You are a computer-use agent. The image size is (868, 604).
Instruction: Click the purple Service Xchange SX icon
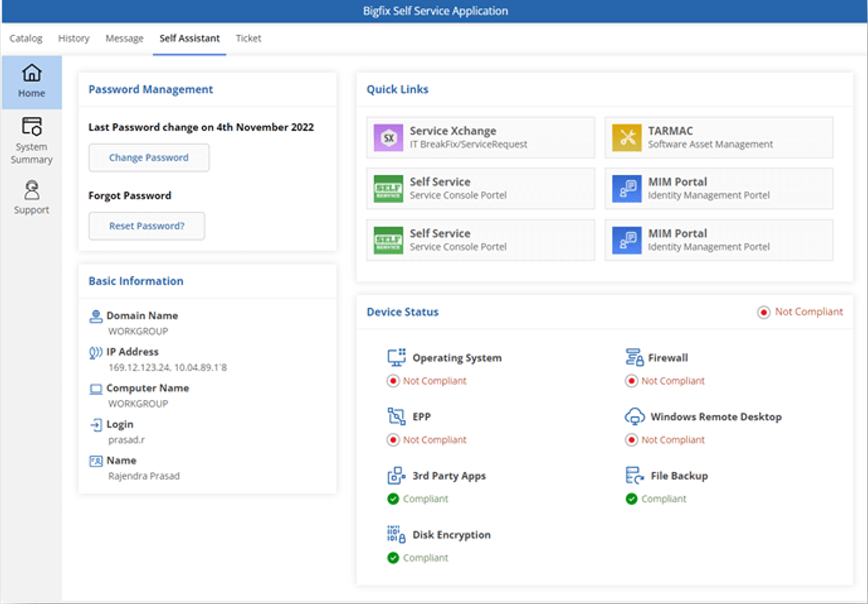pyautogui.click(x=389, y=137)
